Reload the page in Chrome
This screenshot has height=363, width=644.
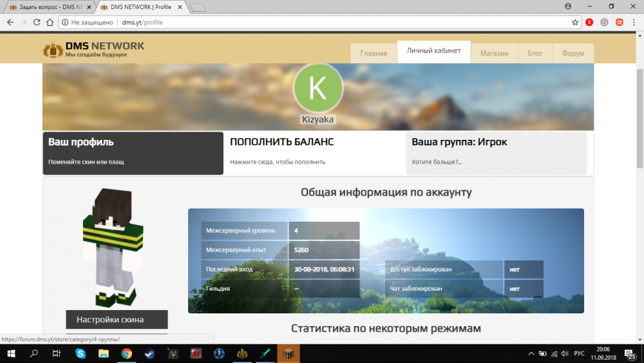coord(37,22)
